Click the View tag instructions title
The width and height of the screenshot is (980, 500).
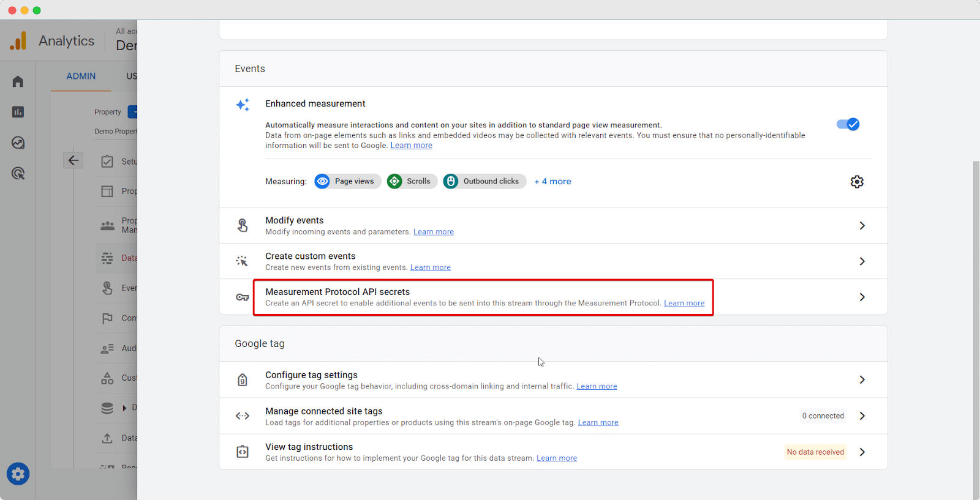pos(309,447)
